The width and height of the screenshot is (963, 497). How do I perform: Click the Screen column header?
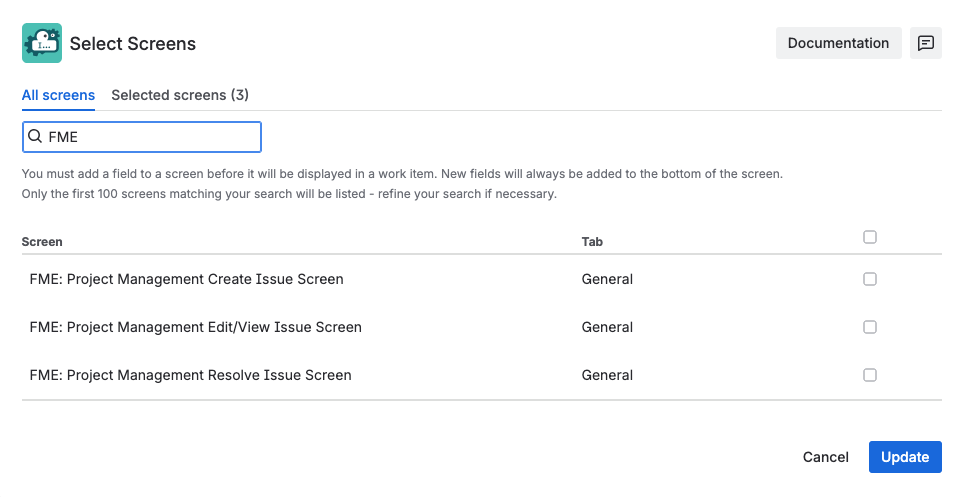click(42, 241)
